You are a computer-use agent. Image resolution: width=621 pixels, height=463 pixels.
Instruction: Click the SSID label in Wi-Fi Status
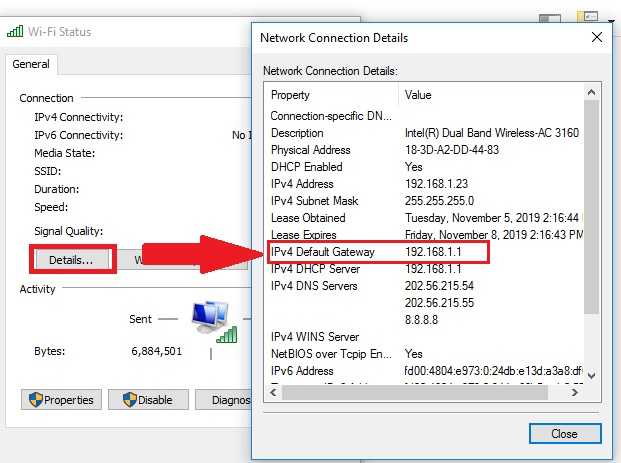(48, 171)
